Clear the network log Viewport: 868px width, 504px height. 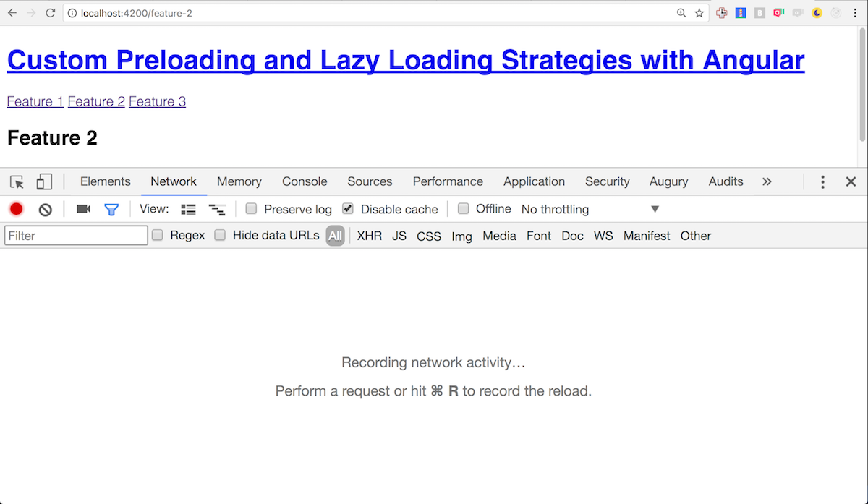click(x=46, y=210)
